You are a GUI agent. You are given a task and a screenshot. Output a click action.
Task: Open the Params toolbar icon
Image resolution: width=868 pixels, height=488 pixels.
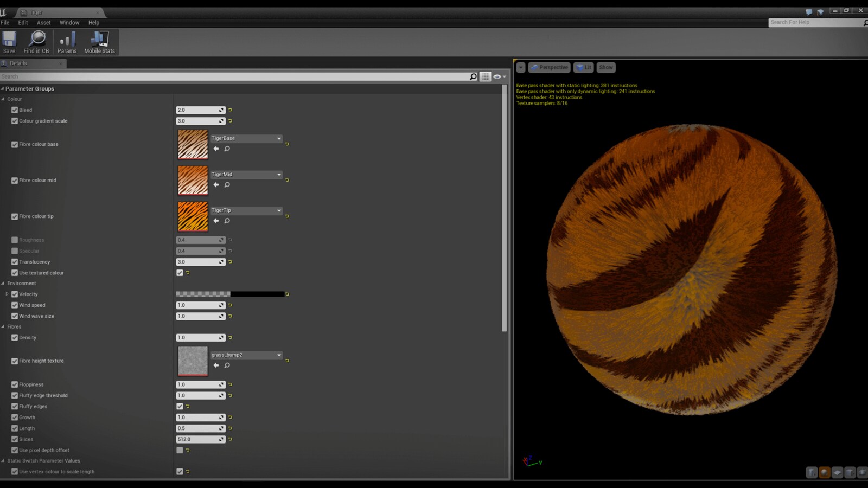pyautogui.click(x=67, y=41)
